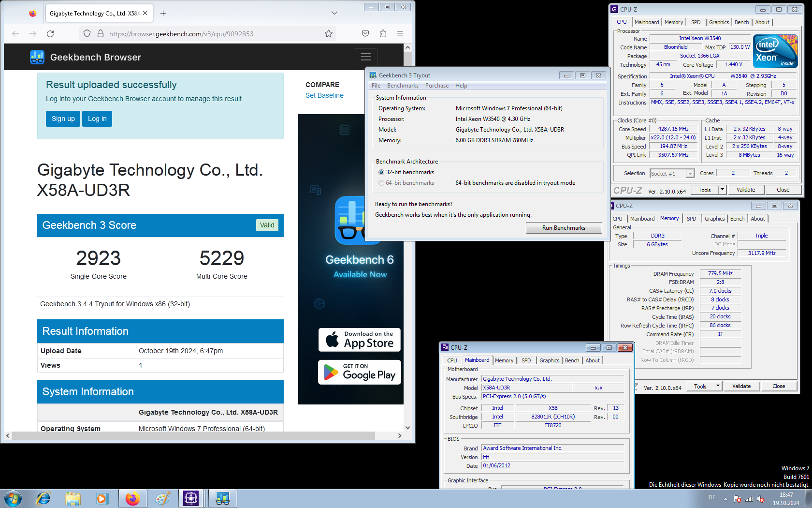Open Windows Explorer from taskbar
The width and height of the screenshot is (812, 508).
pyautogui.click(x=73, y=498)
